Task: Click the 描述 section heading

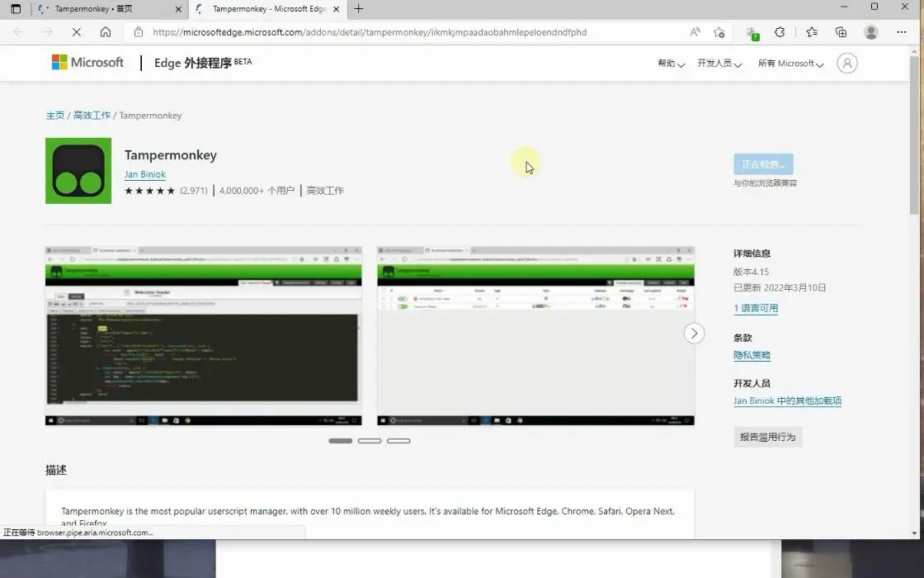Action: point(56,470)
